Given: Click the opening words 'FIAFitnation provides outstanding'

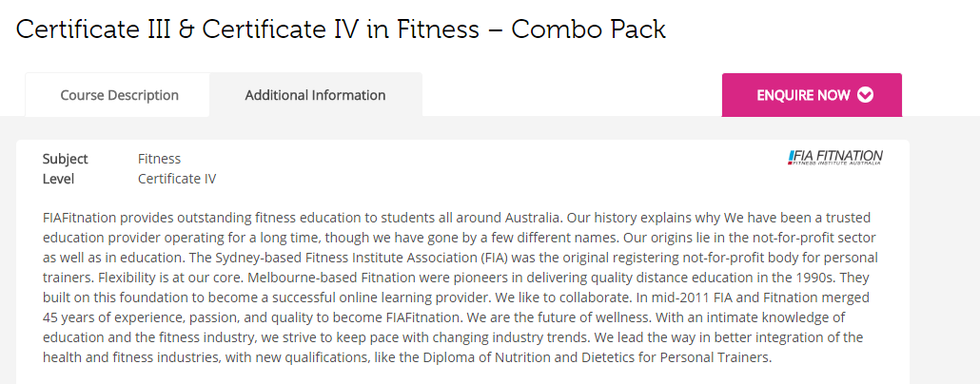Looking at the screenshot, I should click(x=147, y=218).
